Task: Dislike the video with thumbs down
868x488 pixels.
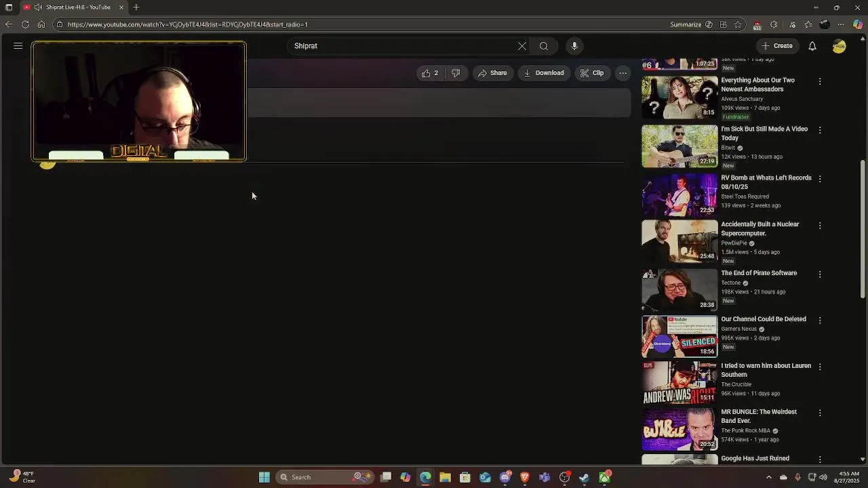Action: click(456, 73)
